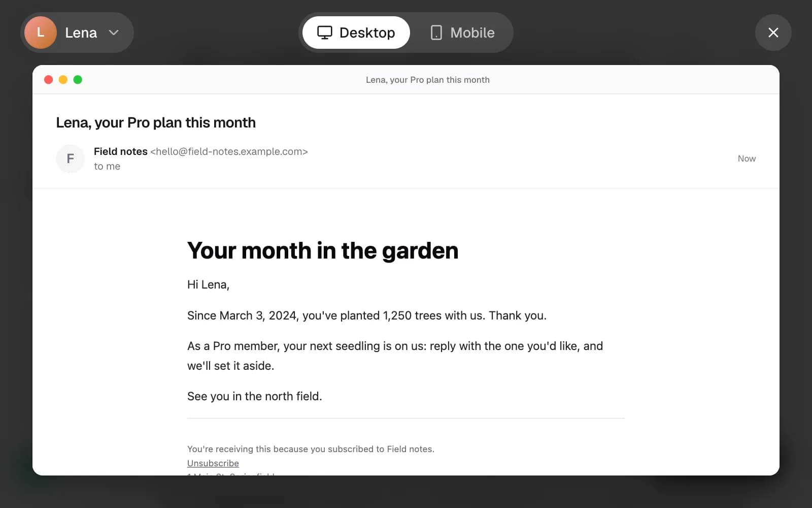The image size is (812, 508).
Task: Click the gray F sender avatar
Action: (x=71, y=158)
